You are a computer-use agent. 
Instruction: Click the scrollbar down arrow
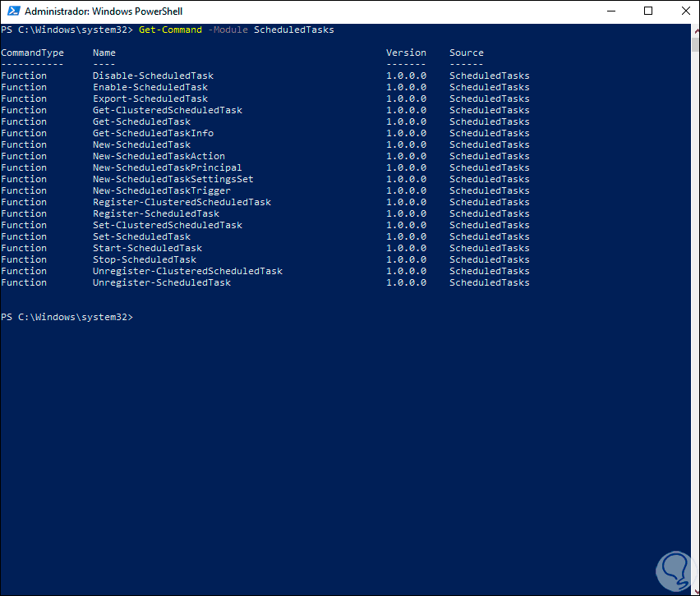click(x=696, y=590)
